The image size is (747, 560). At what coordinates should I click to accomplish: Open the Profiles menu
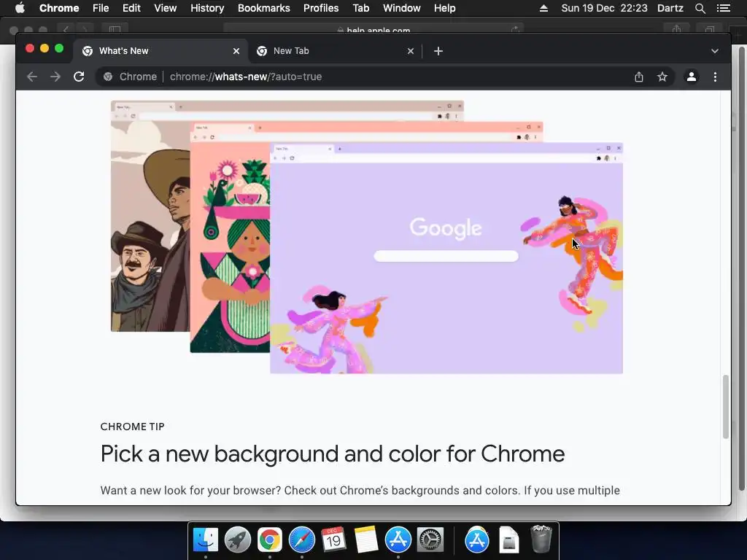pyautogui.click(x=321, y=8)
